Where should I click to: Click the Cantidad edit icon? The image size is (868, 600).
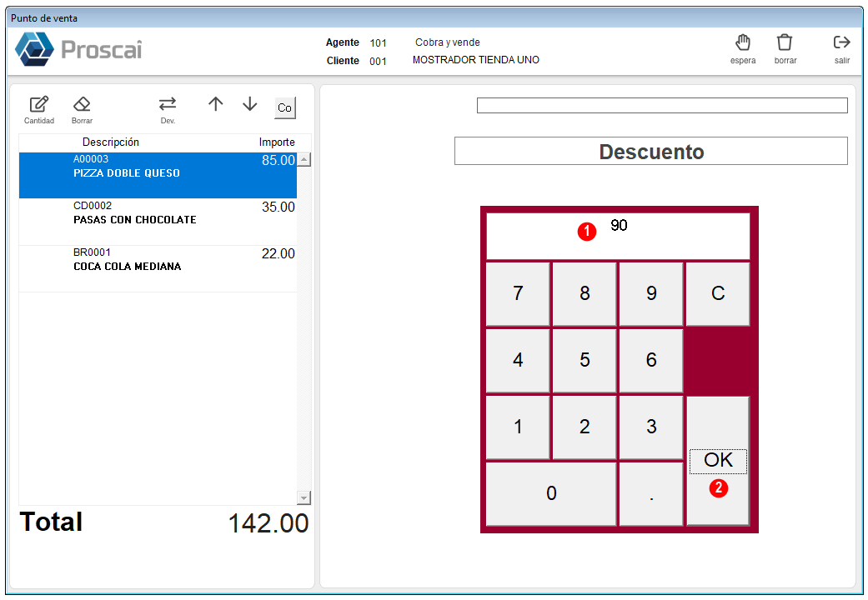point(38,104)
